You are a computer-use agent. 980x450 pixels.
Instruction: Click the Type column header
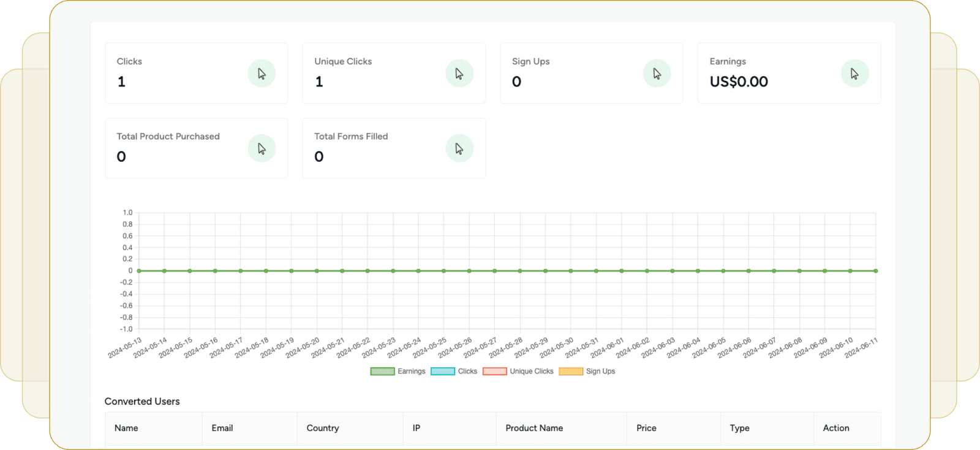click(739, 428)
